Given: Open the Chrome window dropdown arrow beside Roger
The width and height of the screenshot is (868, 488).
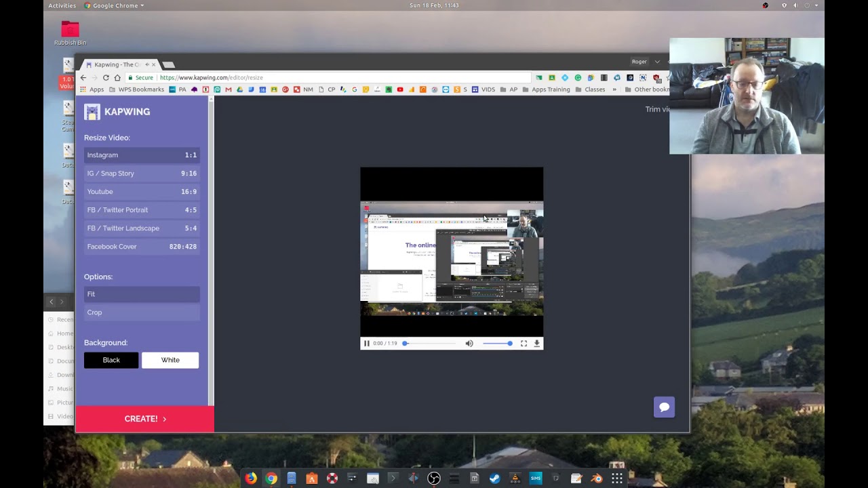Looking at the screenshot, I should [657, 62].
